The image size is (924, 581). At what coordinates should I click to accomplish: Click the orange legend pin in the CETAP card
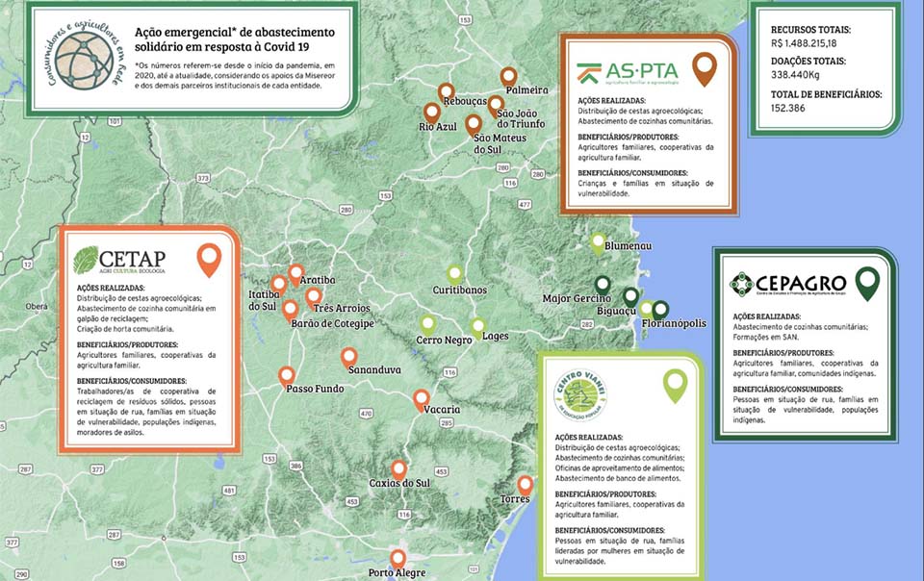click(x=209, y=260)
